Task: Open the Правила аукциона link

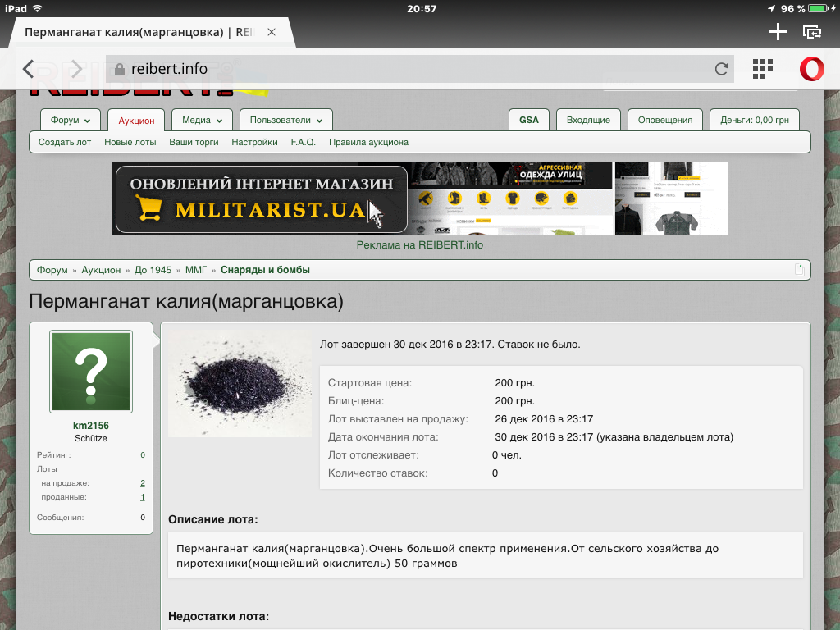Action: 368,142
